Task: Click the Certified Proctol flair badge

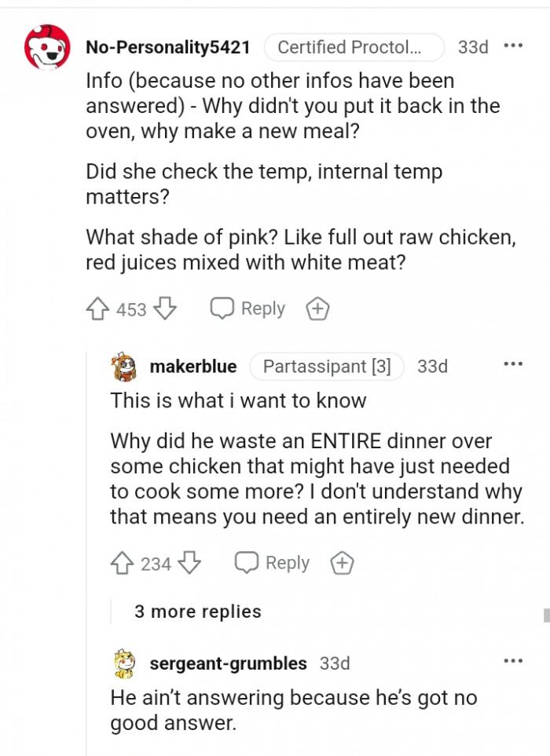Action: click(x=354, y=47)
